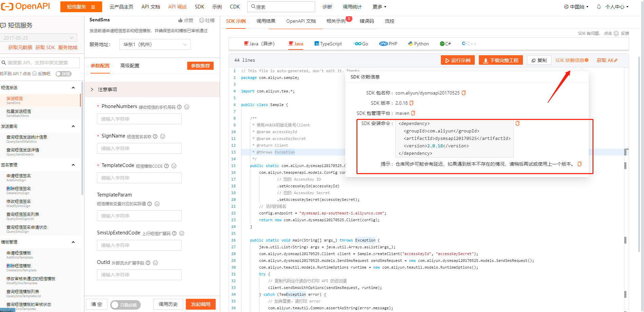Collapse the 模板管理 group

[73, 242]
